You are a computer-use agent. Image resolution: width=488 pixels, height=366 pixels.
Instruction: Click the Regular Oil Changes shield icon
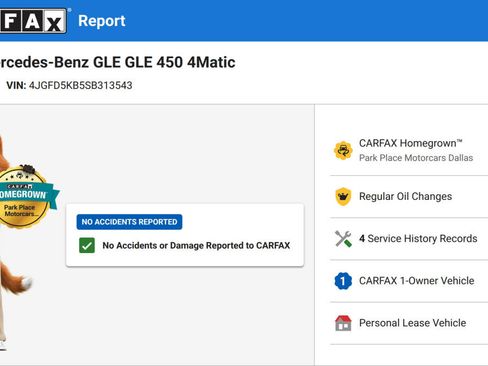(343, 196)
